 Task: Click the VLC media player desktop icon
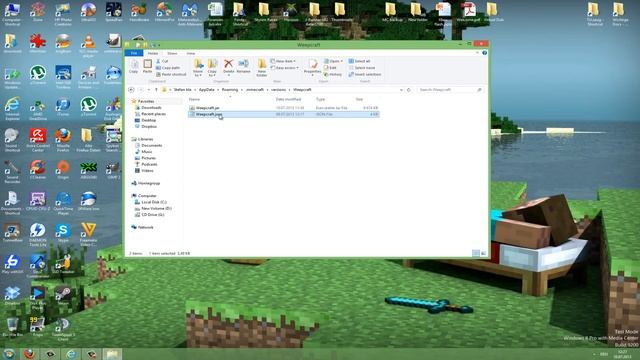click(88, 46)
